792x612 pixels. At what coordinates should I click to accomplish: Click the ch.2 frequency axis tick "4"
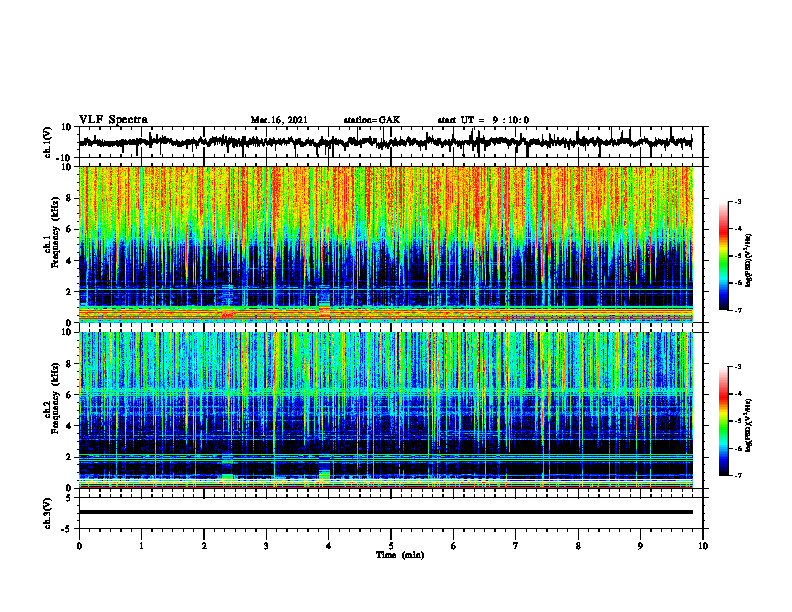70,426
